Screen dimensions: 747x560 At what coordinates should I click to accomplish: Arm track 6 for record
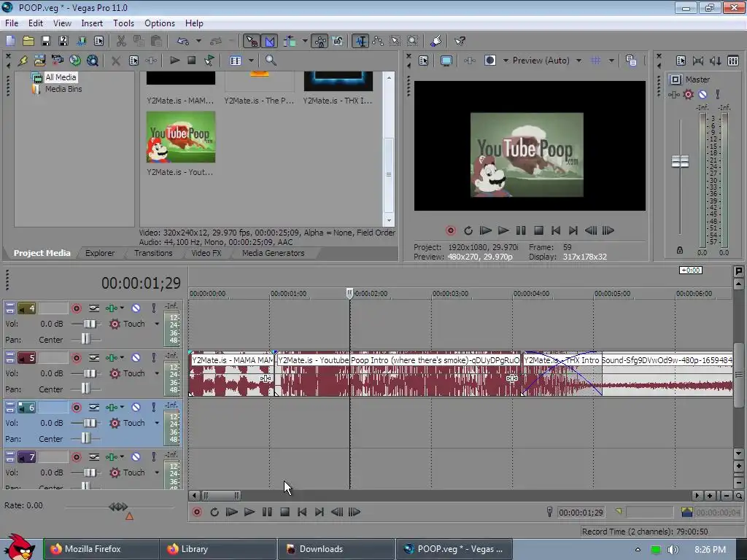76,408
